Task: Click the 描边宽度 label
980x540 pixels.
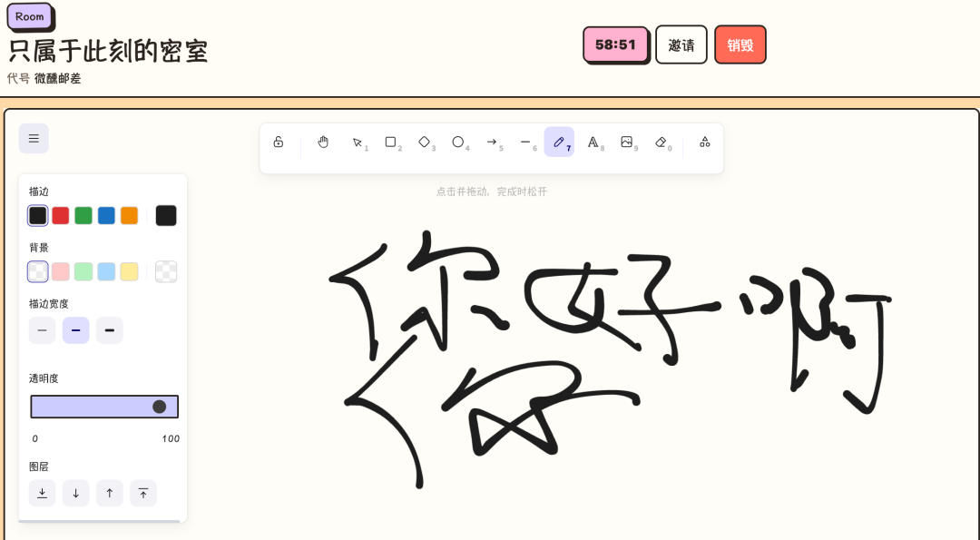Action: [x=49, y=304]
